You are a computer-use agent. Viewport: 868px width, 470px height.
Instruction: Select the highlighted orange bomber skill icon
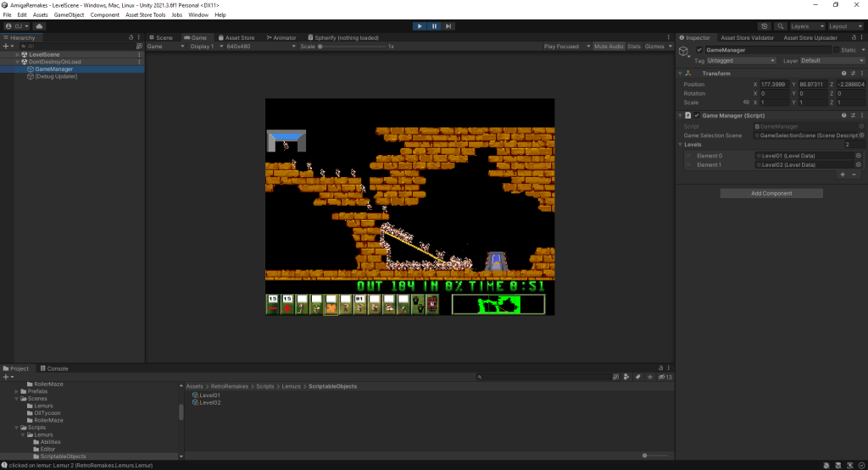(331, 305)
